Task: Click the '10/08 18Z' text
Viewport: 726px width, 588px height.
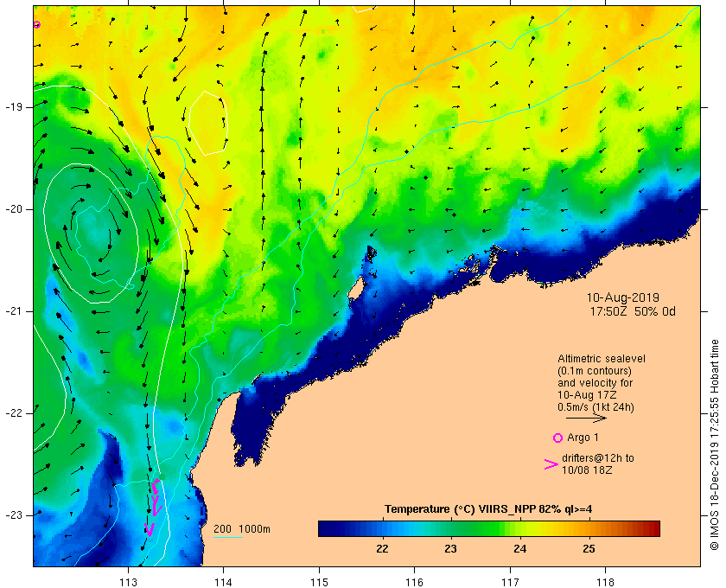Action: (x=587, y=470)
